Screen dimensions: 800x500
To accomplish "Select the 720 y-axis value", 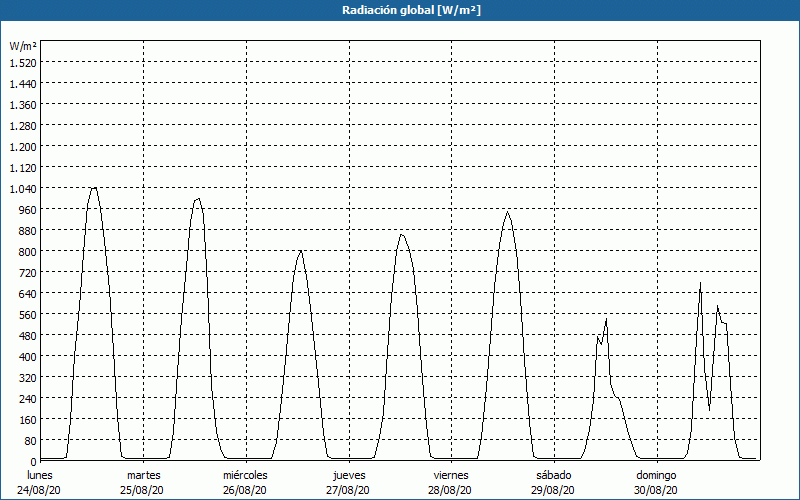I will (x=28, y=272).
